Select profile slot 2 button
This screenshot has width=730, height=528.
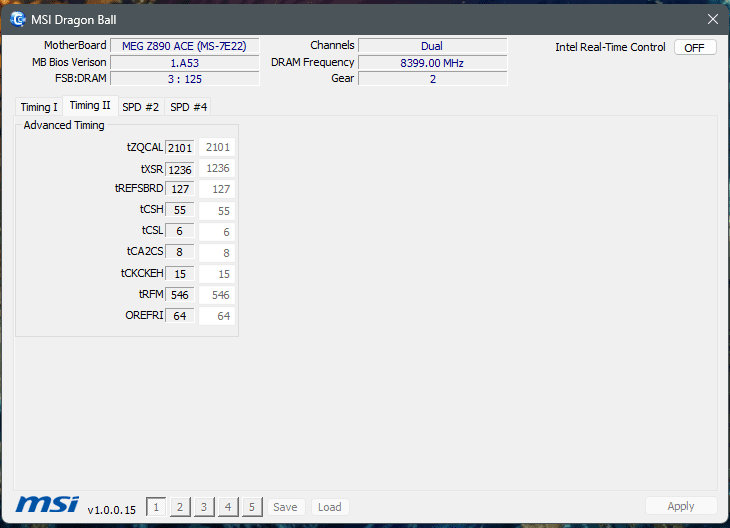pos(180,507)
